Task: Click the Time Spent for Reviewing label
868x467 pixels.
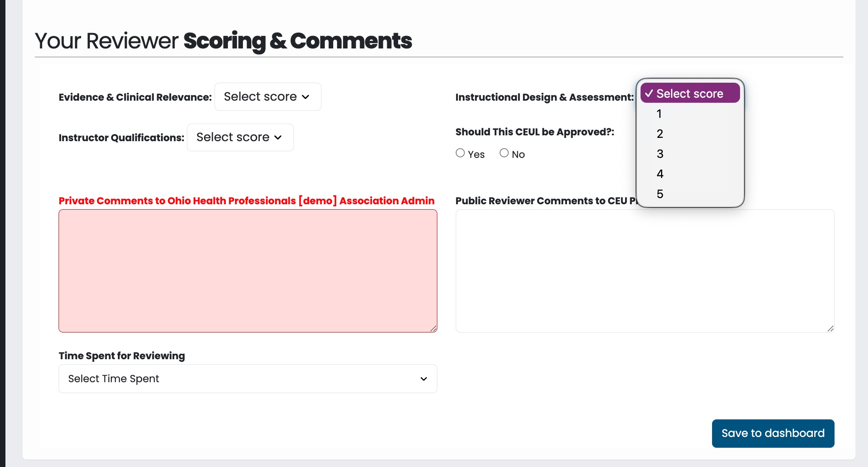Action: click(122, 356)
